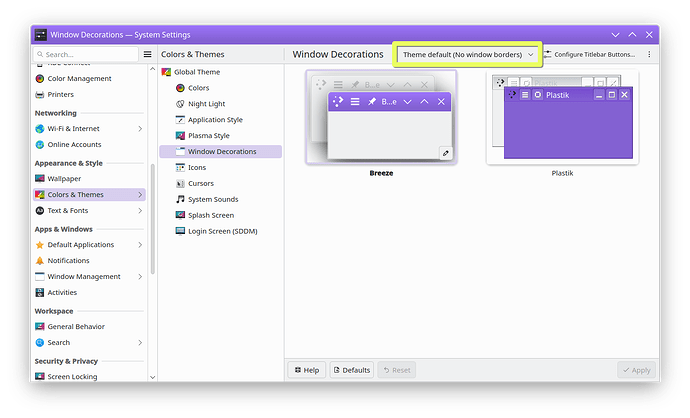
Task: Click the "Activities" label
Action: 62,292
